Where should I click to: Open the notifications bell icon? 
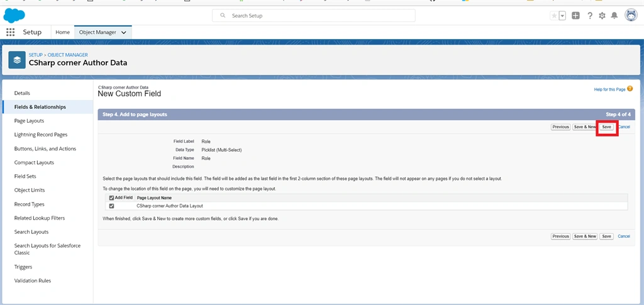click(614, 16)
